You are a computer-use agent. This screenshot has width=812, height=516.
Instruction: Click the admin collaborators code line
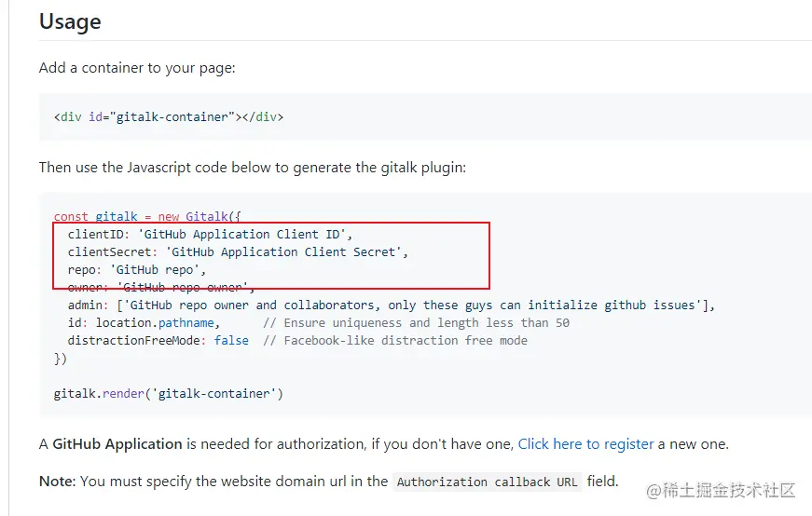click(391, 306)
